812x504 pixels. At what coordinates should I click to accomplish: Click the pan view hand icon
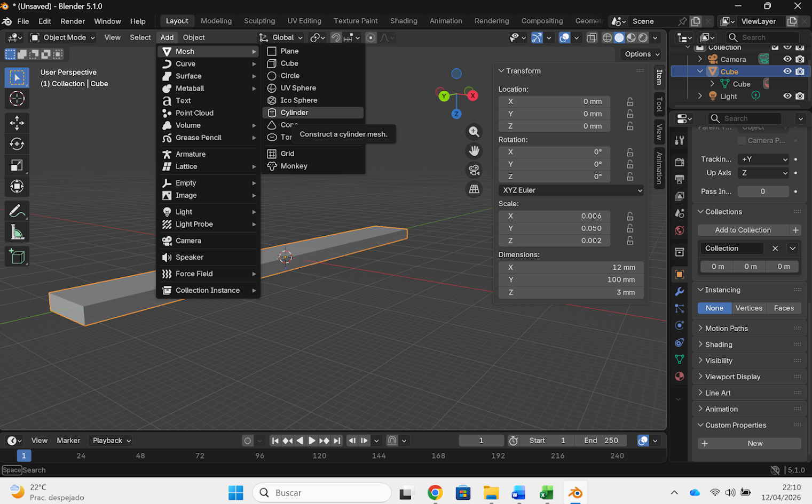(x=474, y=151)
